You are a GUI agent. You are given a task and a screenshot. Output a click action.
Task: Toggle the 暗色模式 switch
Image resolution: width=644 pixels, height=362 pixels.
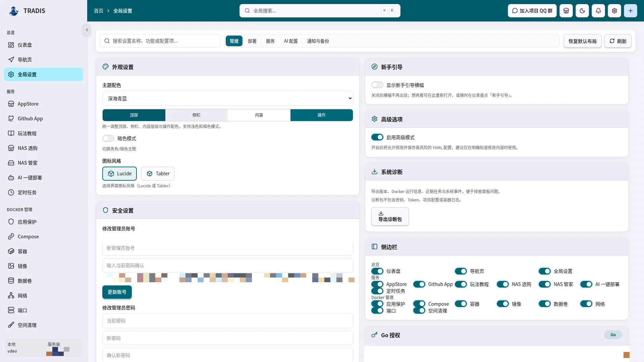pos(108,138)
